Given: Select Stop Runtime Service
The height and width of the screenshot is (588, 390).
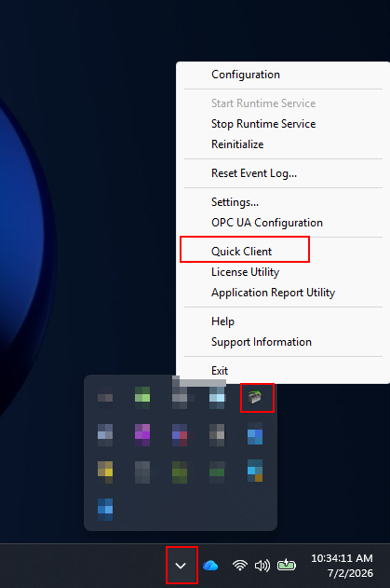Looking at the screenshot, I should click(x=263, y=124).
